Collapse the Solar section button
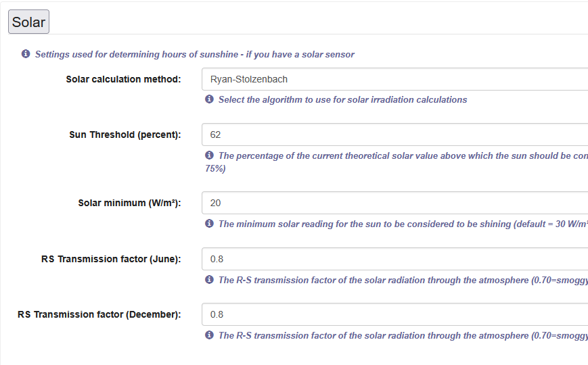 point(28,22)
